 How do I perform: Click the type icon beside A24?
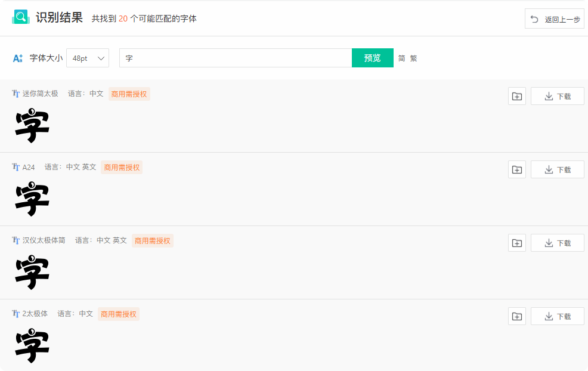click(x=16, y=167)
